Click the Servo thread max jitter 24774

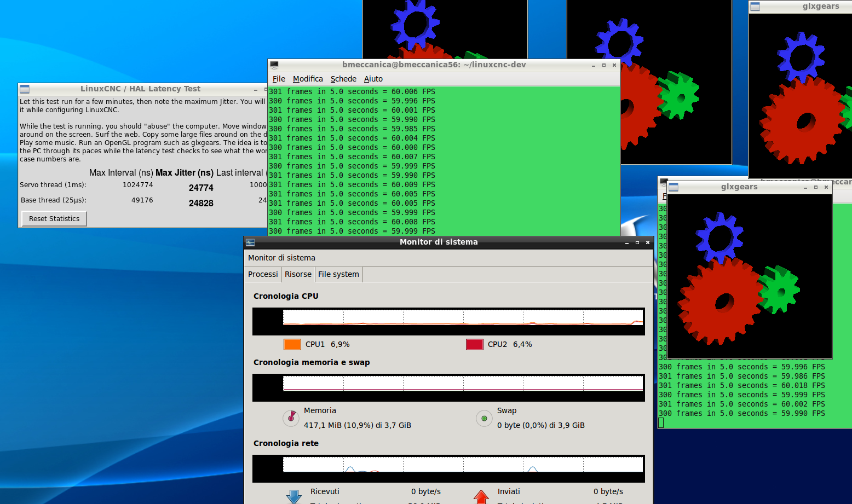click(201, 188)
